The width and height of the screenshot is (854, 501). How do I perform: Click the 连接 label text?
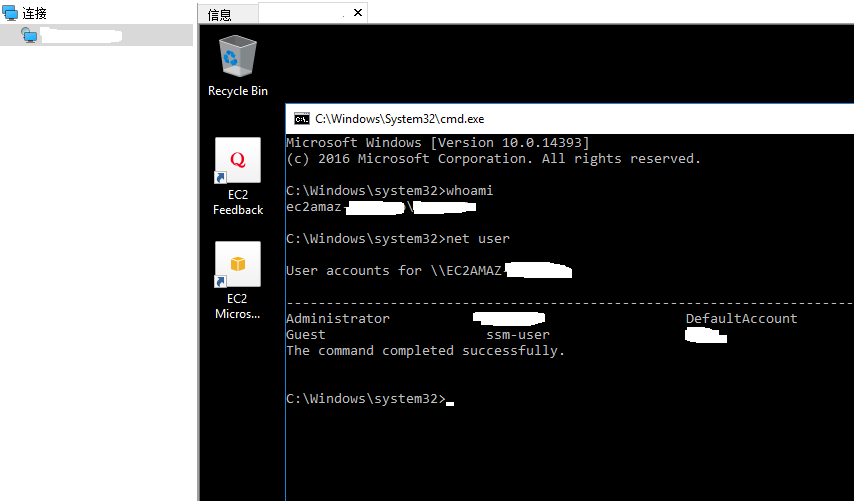tap(34, 13)
